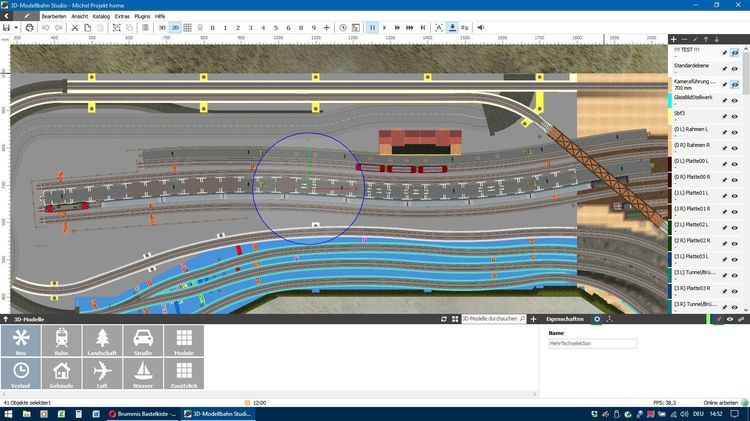
Task: Open the Zusätzlich model category
Action: pyautogui.click(x=184, y=373)
